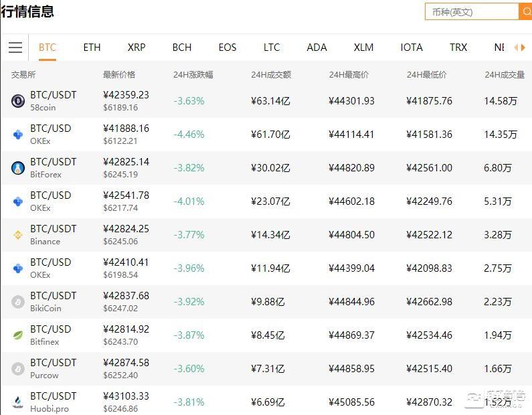Screen dimensions: 532x415
Task: Switch to the XRP tab
Action: tap(137, 48)
